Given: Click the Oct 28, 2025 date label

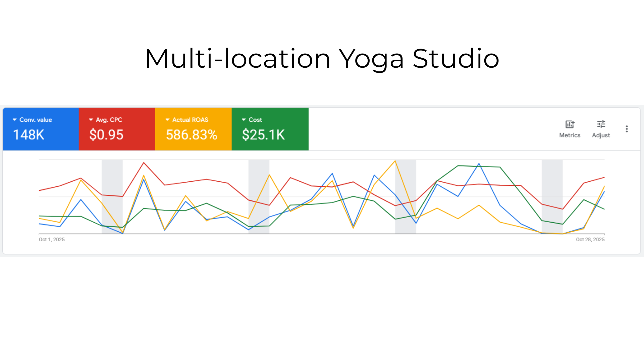Looking at the screenshot, I should click(x=590, y=239).
